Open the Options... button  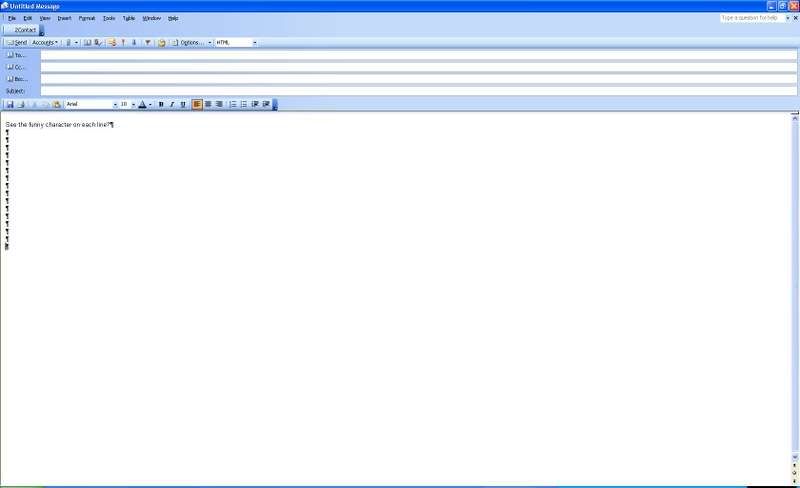pyautogui.click(x=188, y=43)
